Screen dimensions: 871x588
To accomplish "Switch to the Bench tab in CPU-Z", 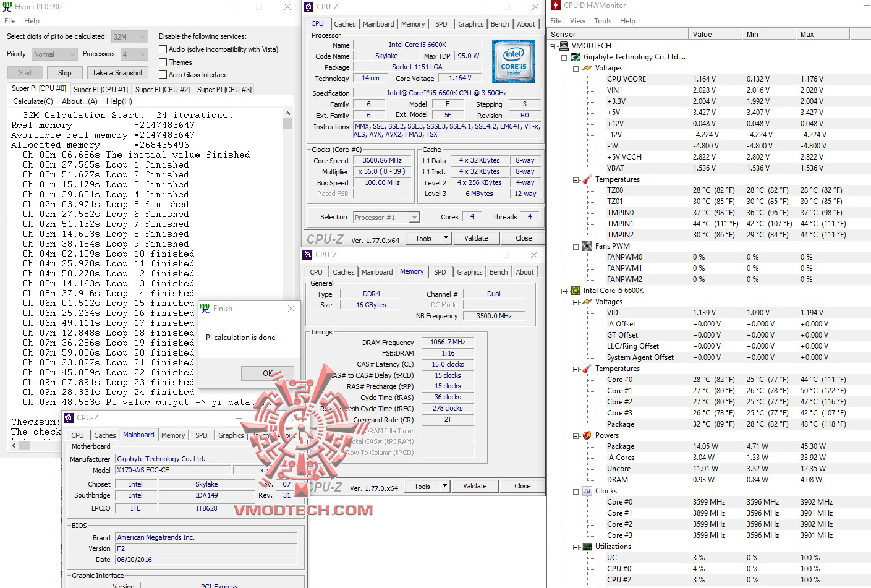I will pyautogui.click(x=499, y=24).
